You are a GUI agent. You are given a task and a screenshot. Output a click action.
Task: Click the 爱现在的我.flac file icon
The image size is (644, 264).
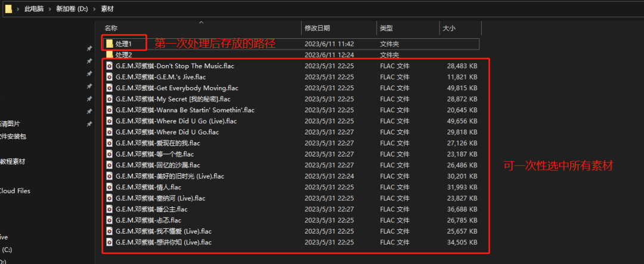109,143
